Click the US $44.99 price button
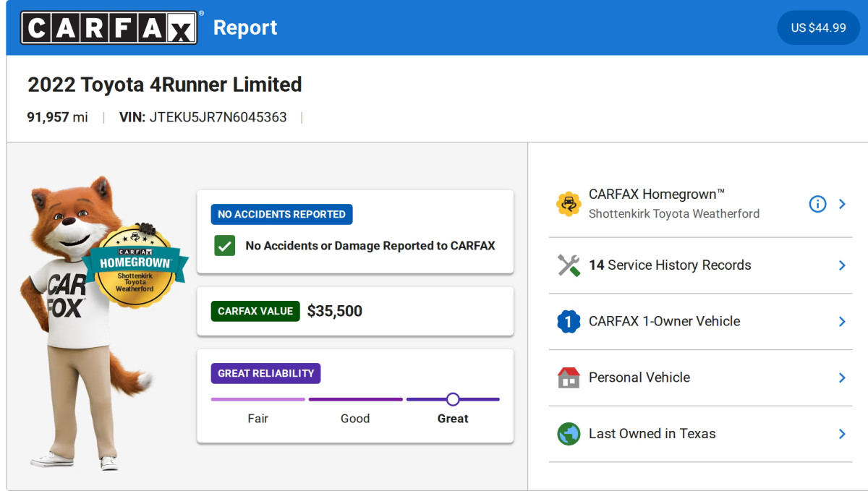This screenshot has height=491, width=868. 818,27
